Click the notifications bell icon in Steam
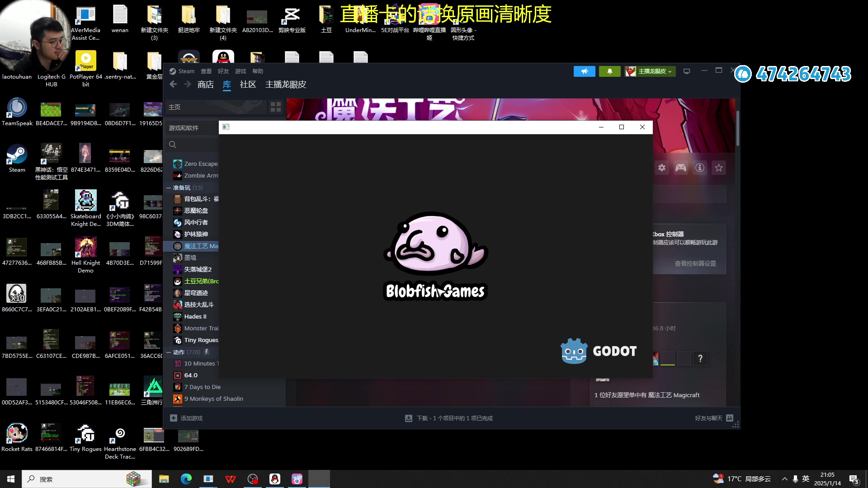This screenshot has width=868, height=488. pyautogui.click(x=609, y=71)
